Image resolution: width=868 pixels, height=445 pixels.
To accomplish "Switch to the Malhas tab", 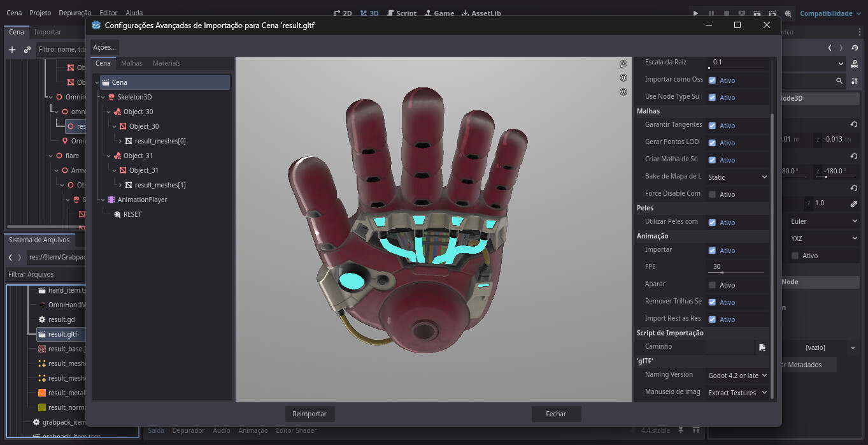I will (132, 63).
